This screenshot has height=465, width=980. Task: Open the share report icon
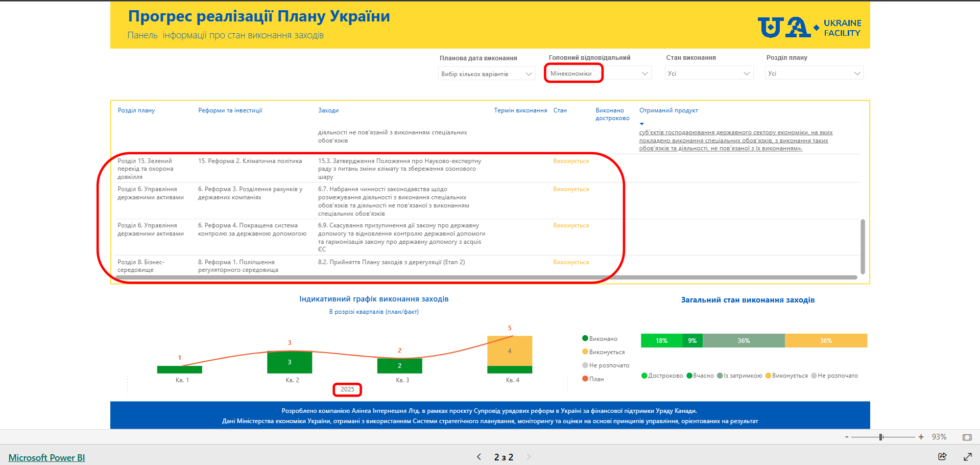tap(942, 456)
